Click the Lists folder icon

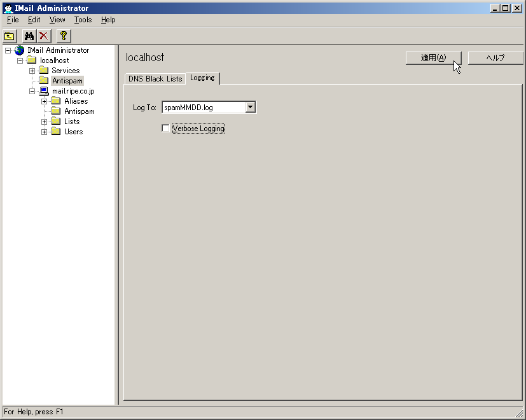pos(56,121)
